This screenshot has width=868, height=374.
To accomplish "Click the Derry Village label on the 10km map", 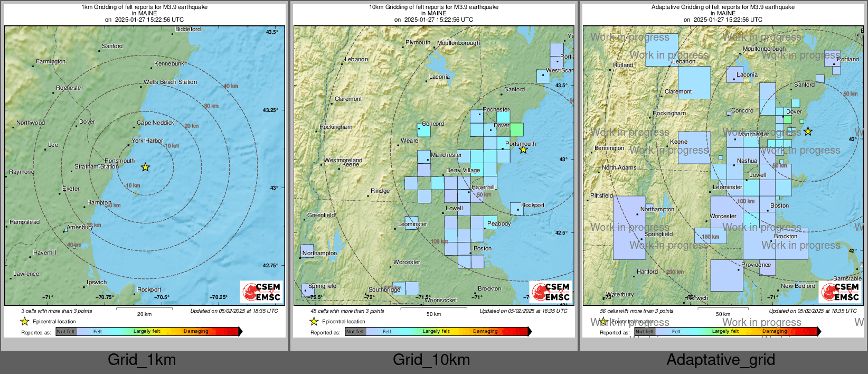I will (x=463, y=170).
